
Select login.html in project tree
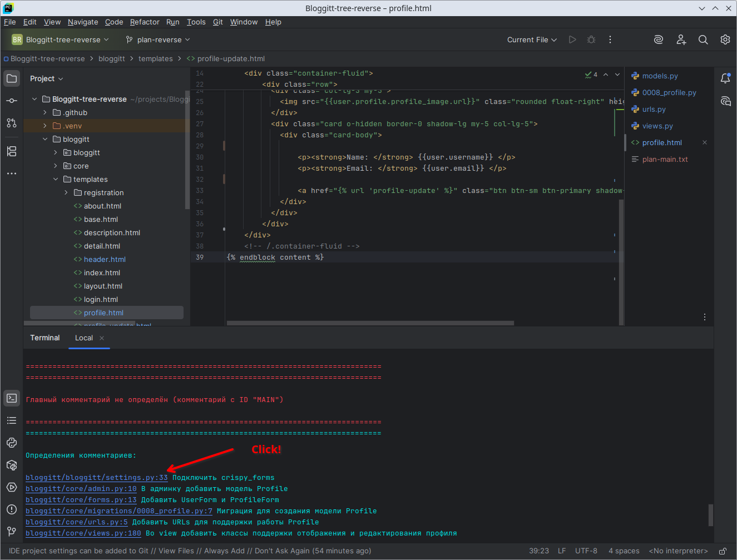[x=101, y=299]
